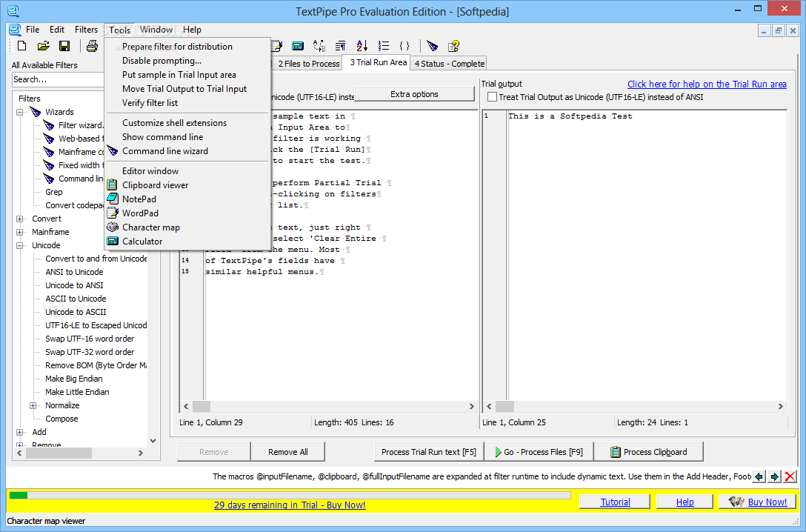806x532 pixels.
Task: Expand the Add tree node
Action: point(19,432)
